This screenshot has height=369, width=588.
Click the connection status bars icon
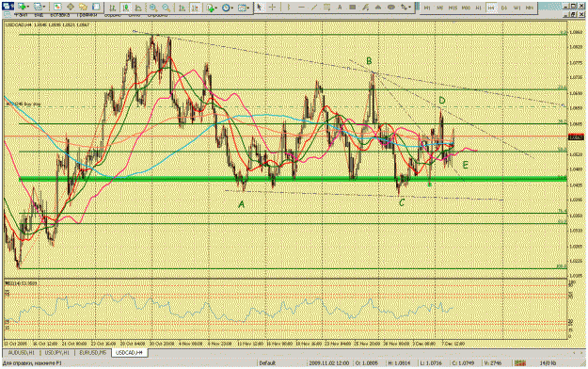[519, 363]
